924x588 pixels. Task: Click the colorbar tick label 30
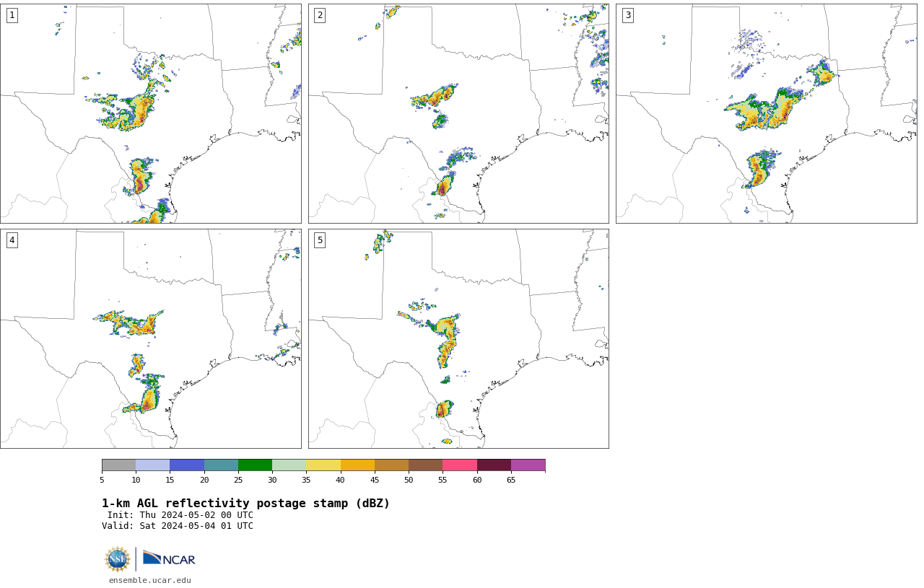[x=272, y=480]
